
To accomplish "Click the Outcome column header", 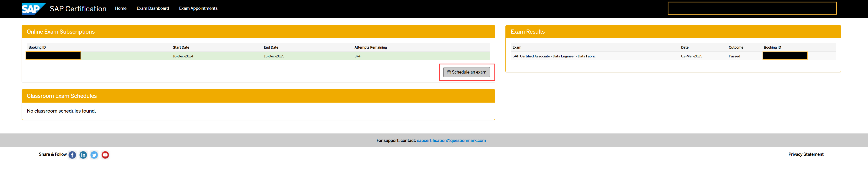I will click(736, 47).
